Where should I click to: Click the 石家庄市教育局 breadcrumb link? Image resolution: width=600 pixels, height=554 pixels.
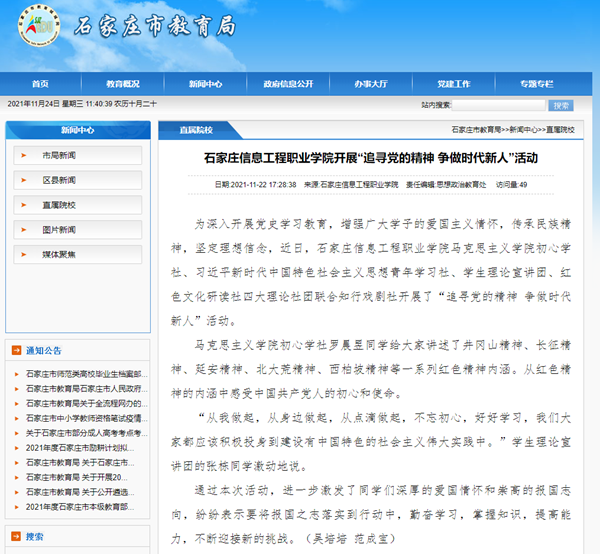[476, 130]
